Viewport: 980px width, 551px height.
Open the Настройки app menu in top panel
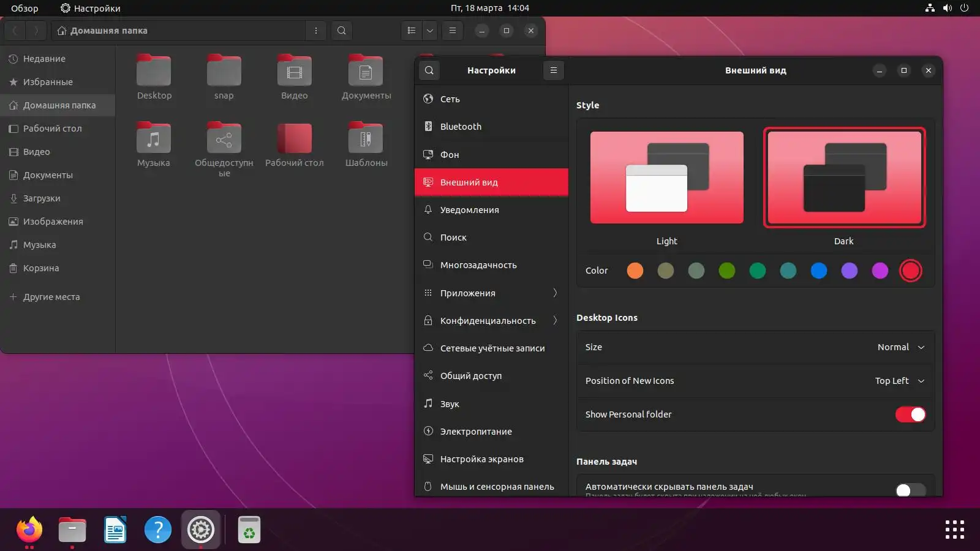[90, 8]
